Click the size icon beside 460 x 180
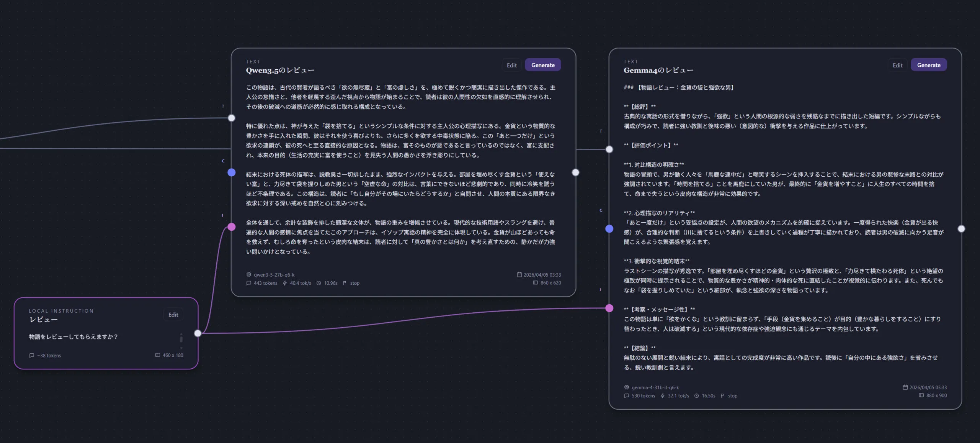Viewport: 980px width, 443px height. tap(158, 355)
